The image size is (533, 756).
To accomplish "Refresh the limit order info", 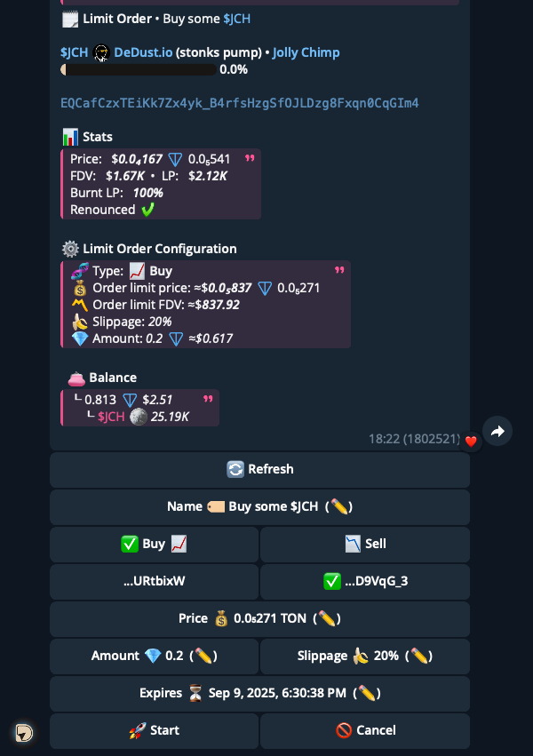I will click(259, 470).
